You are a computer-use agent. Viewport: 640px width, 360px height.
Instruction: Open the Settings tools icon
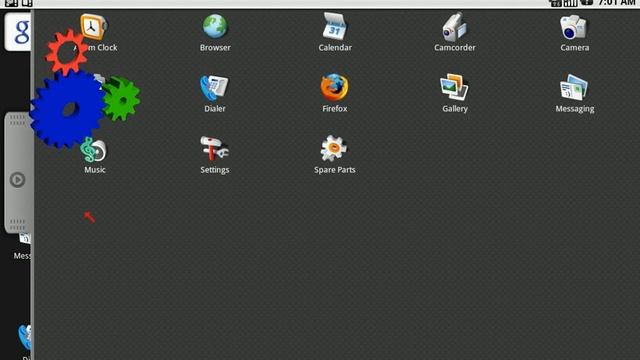click(214, 148)
